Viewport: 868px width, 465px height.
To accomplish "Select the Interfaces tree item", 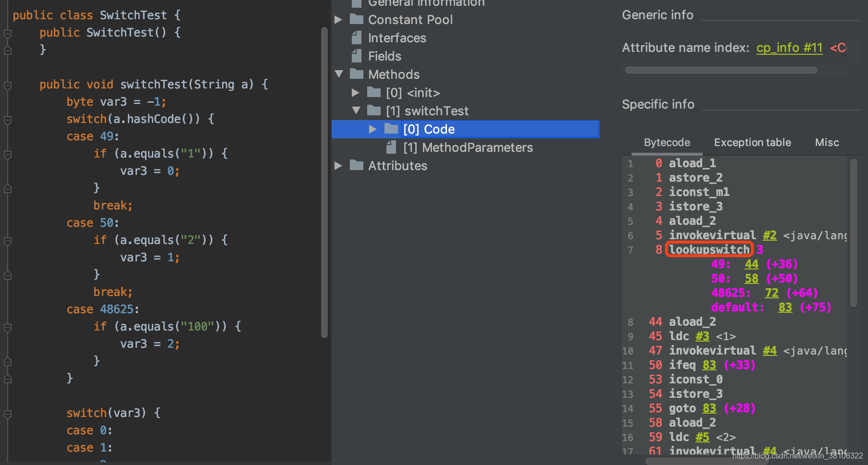I will point(397,38).
